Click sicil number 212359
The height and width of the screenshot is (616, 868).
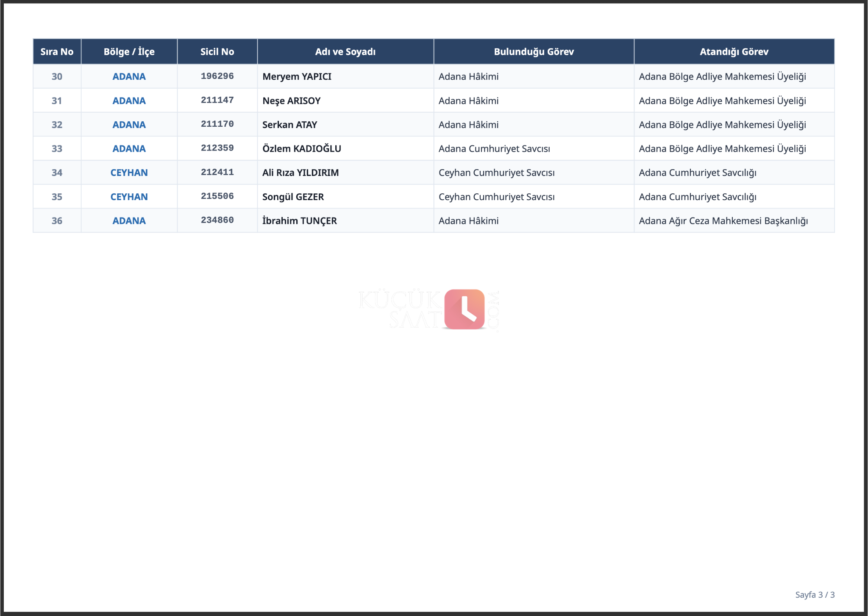point(217,148)
